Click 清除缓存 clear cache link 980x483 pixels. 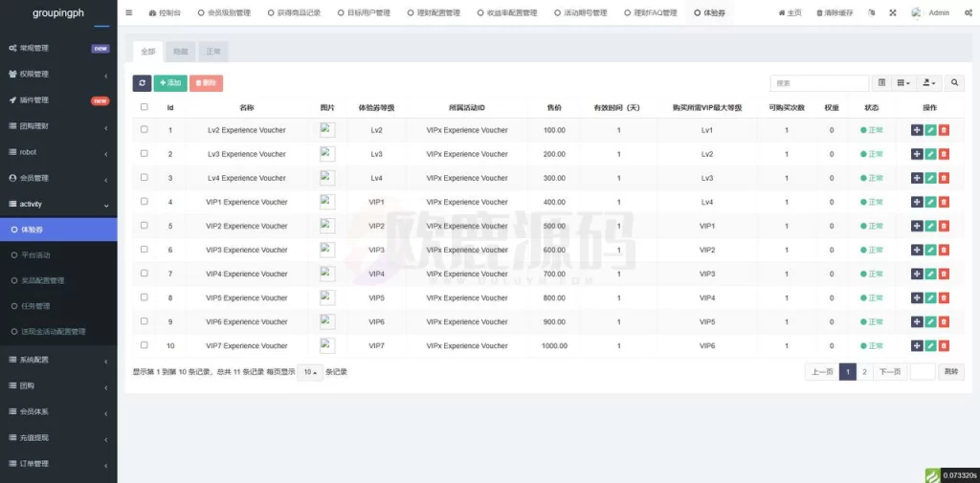(x=834, y=12)
